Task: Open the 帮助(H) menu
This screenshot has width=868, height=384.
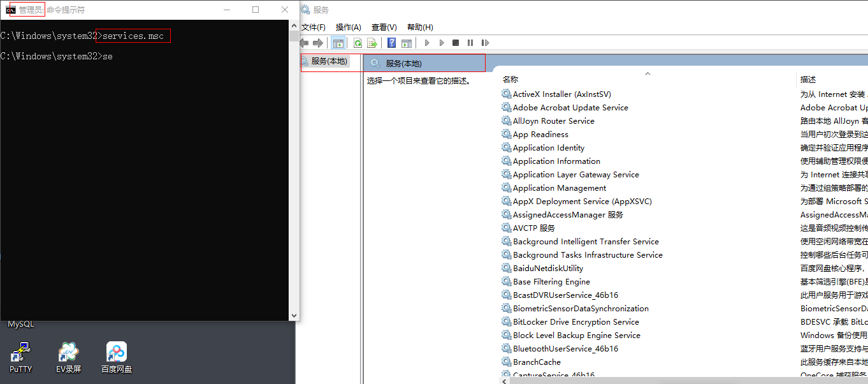Action: 419,27
